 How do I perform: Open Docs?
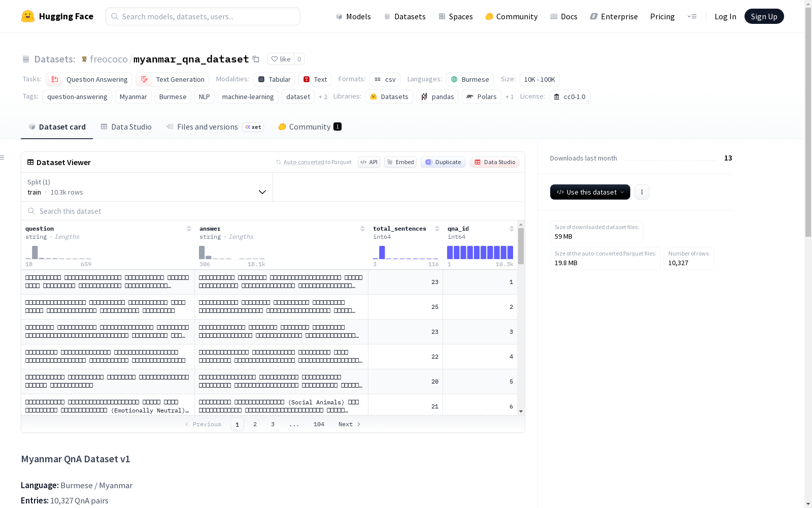(x=564, y=16)
